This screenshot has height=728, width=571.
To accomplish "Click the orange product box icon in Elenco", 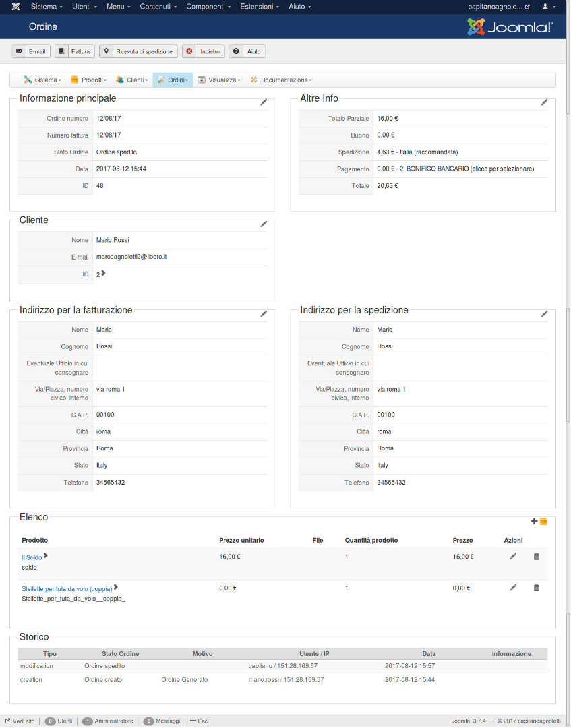I will [543, 521].
